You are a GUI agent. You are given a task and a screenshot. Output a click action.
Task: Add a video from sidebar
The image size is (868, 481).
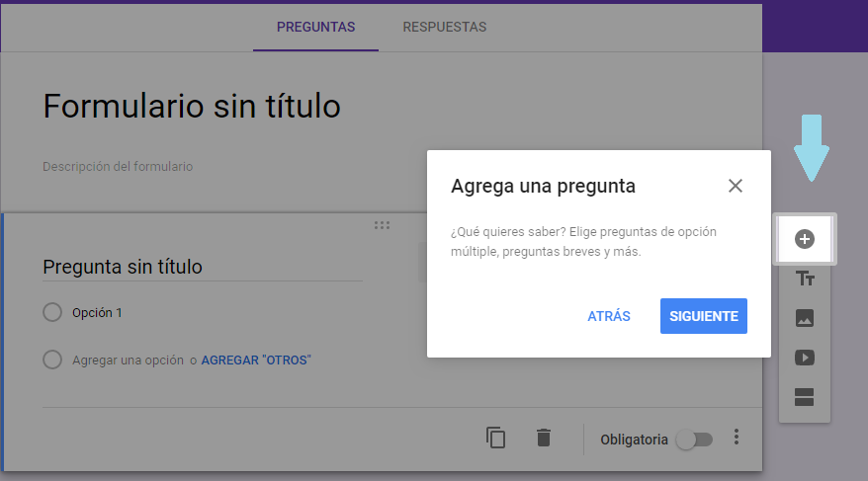point(805,358)
